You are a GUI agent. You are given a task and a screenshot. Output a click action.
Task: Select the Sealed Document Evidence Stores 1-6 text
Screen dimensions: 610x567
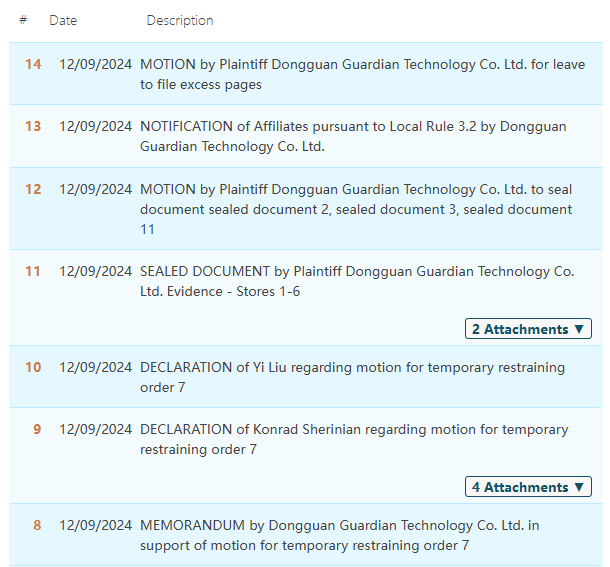(x=356, y=281)
